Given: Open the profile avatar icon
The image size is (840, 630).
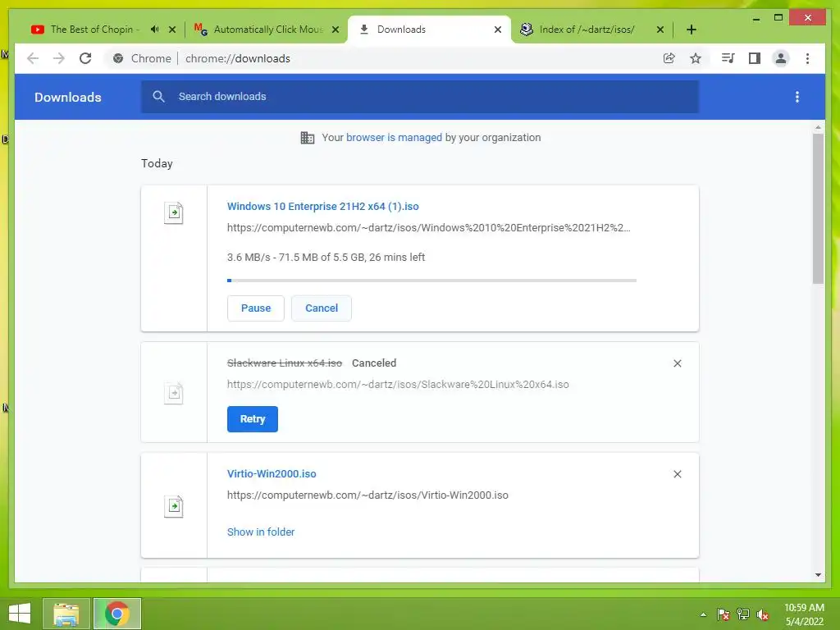Looking at the screenshot, I should [781, 58].
